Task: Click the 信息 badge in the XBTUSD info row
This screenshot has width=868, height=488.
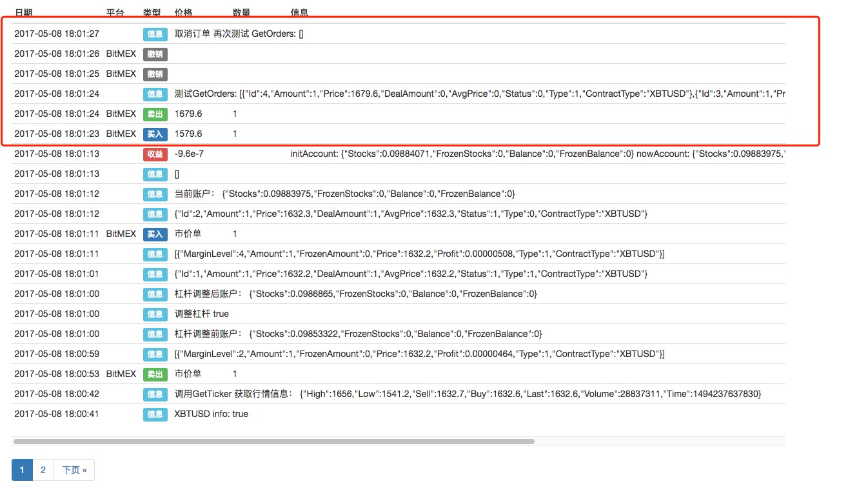Action: click(x=155, y=414)
